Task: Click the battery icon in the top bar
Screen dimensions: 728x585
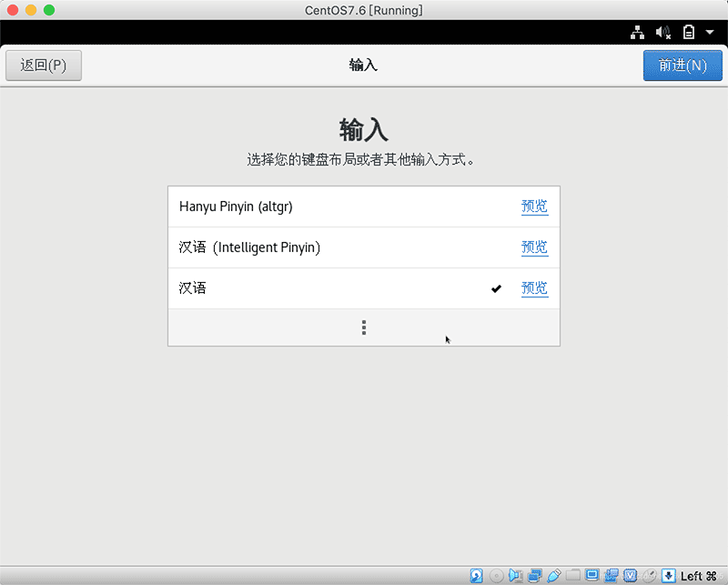Action: (x=689, y=32)
